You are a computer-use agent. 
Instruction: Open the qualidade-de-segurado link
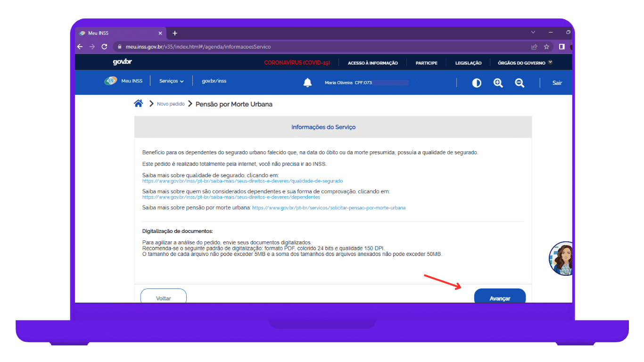tap(242, 181)
